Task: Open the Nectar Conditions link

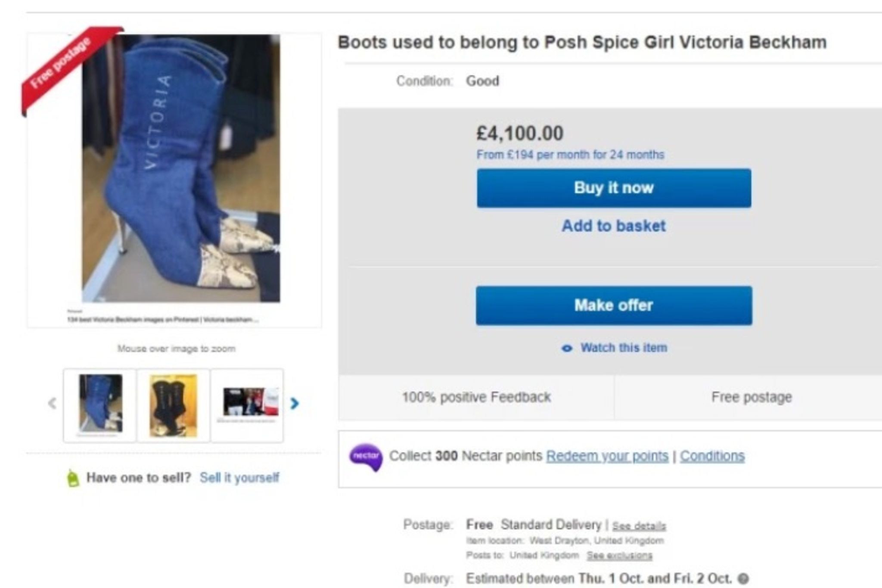Action: point(712,456)
